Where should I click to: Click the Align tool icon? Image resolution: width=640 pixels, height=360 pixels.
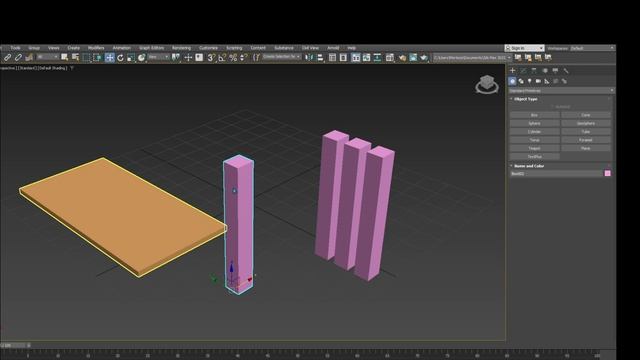[320, 58]
